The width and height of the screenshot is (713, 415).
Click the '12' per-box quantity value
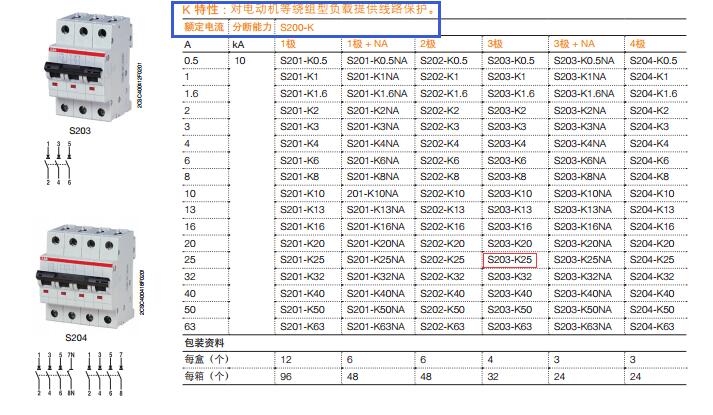[x=286, y=360]
